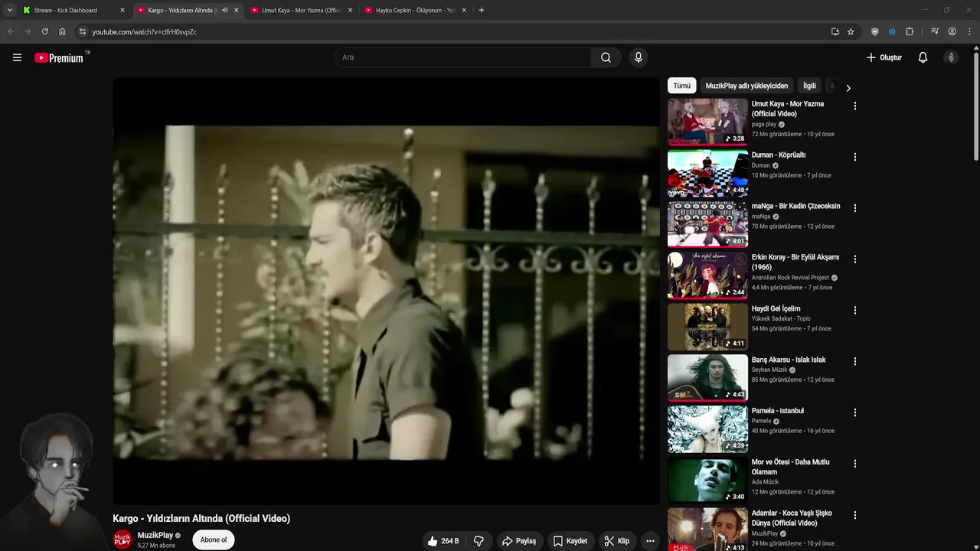Switch to Stream - Kick Dashboard tab
This screenshot has height=551, width=980.
point(73,10)
